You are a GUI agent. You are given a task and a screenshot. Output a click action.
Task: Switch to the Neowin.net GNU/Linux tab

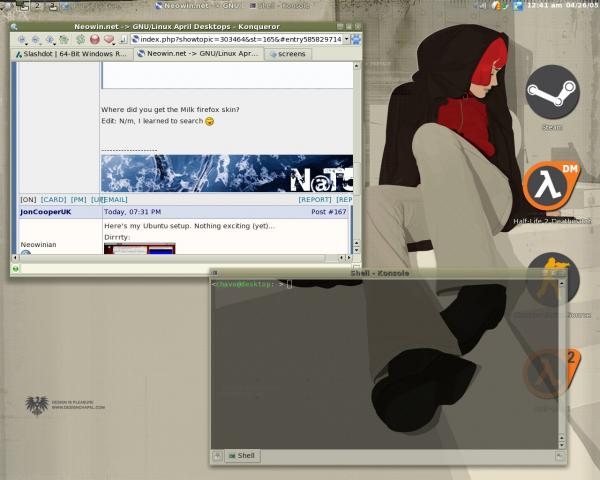pyautogui.click(x=198, y=54)
